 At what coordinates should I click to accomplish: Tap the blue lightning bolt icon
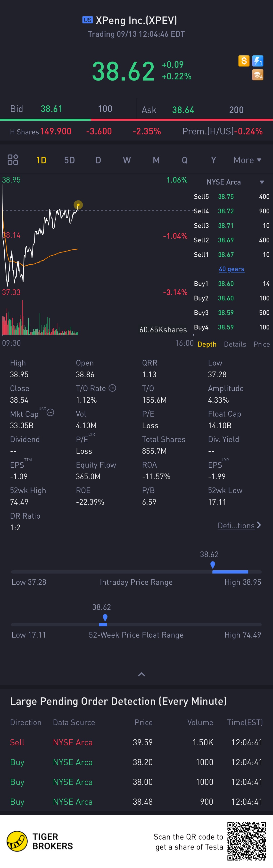click(x=258, y=61)
